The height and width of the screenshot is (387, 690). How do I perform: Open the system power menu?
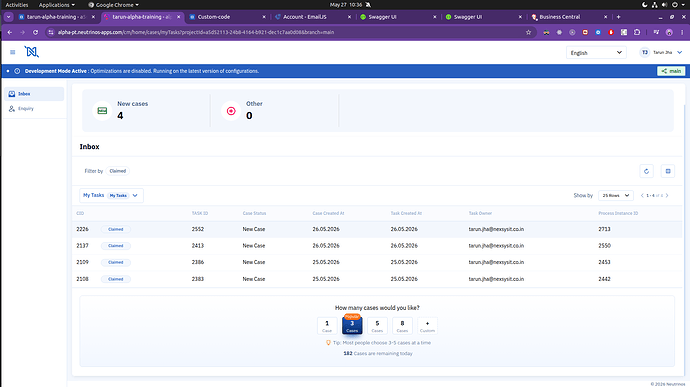pyautogui.click(x=675, y=5)
